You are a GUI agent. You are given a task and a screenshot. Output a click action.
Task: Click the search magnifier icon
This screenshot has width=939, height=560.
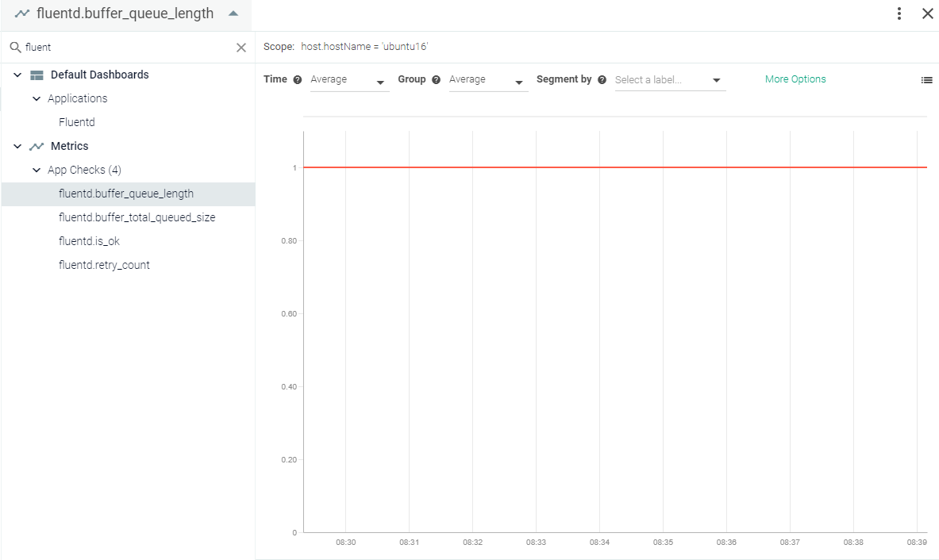pos(16,47)
